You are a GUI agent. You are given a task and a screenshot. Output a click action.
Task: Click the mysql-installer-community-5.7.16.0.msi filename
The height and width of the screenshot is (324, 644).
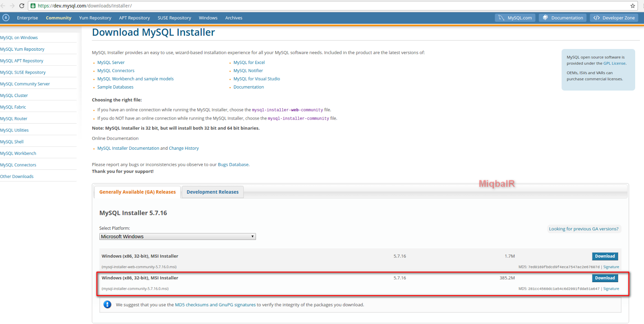(x=135, y=289)
